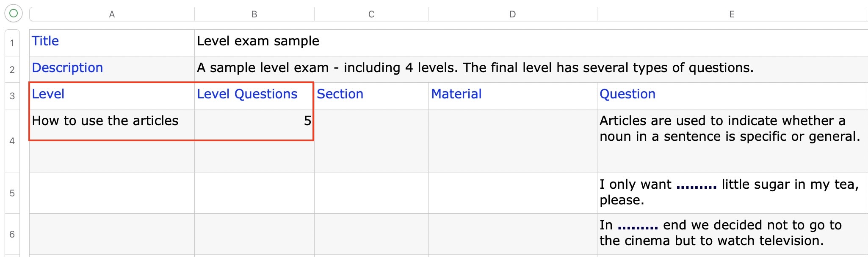
Task: Click the row 5 header
Action: [12, 193]
